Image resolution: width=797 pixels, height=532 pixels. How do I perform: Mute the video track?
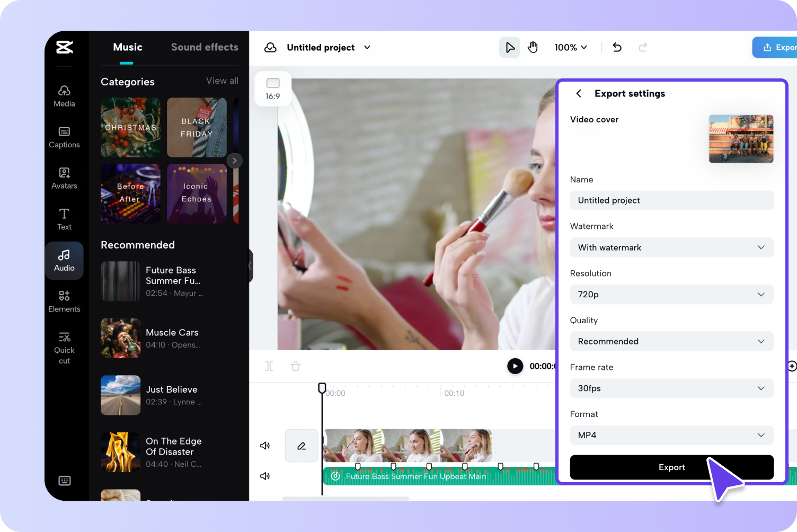pos(265,446)
